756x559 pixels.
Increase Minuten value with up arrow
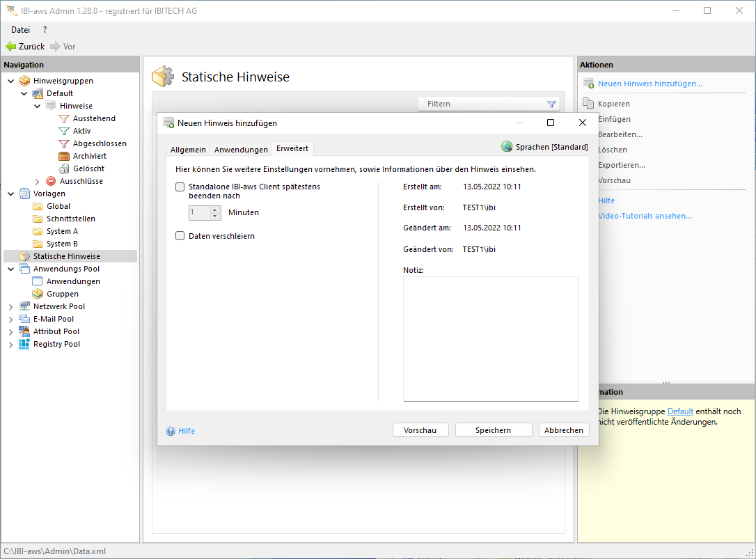(215, 210)
